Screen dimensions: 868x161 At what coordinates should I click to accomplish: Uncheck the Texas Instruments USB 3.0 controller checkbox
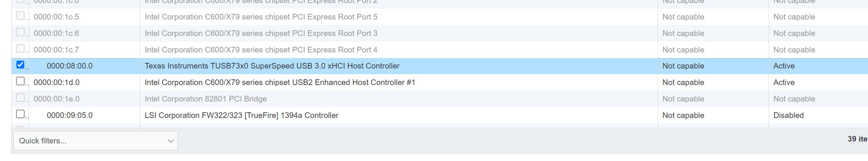coord(20,65)
